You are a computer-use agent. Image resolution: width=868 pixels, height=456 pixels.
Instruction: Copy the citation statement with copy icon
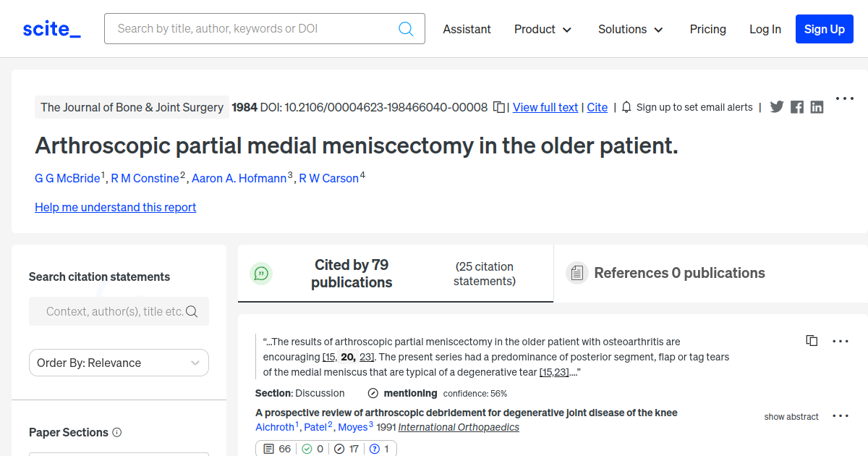point(812,341)
